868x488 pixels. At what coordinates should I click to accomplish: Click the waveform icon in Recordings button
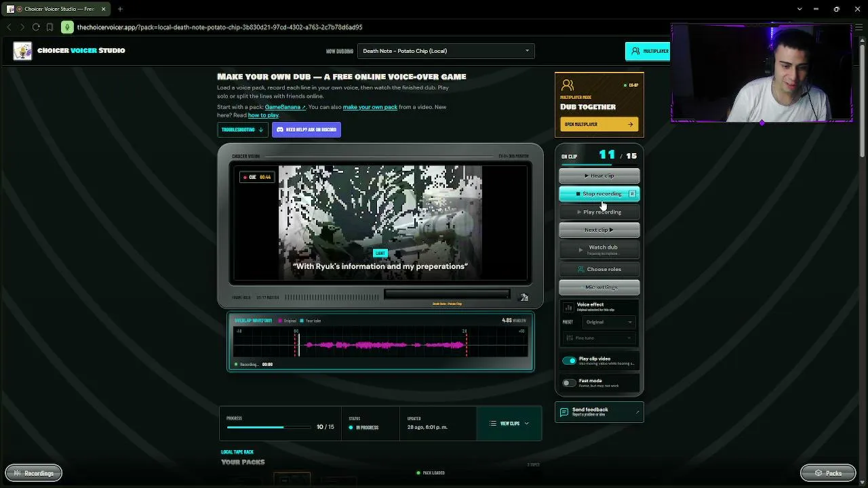point(18,473)
